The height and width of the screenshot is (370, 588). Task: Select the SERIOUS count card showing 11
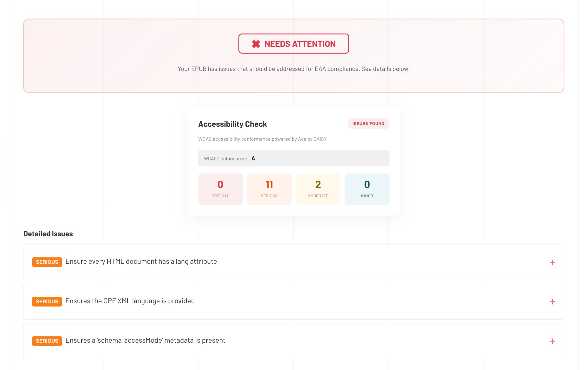tap(269, 189)
